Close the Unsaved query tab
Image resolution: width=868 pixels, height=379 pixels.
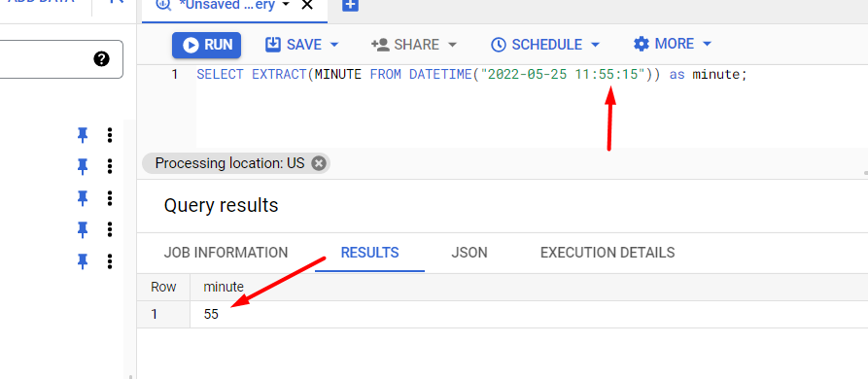(x=307, y=5)
